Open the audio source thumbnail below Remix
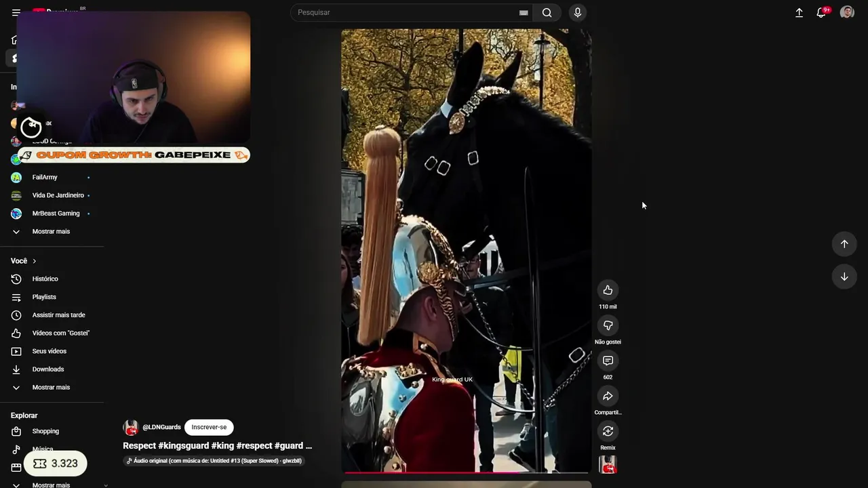This screenshot has height=488, width=868. point(608,465)
